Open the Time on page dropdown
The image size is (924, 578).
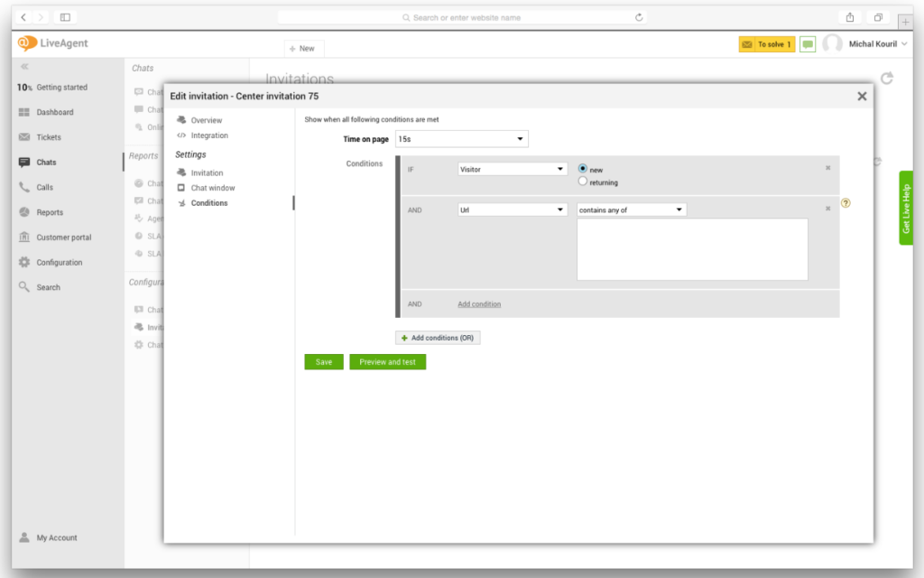461,138
